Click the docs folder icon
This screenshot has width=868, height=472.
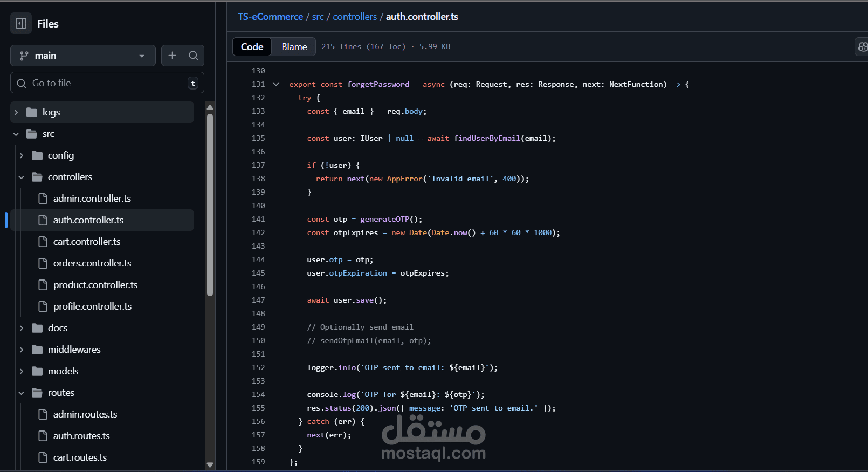37,328
